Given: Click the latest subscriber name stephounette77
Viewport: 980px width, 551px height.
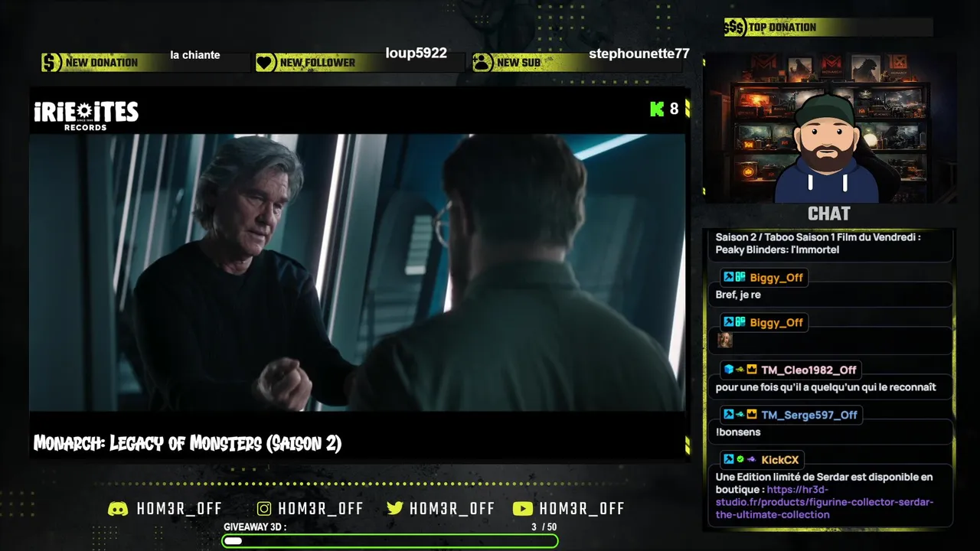Looking at the screenshot, I should 639,54.
